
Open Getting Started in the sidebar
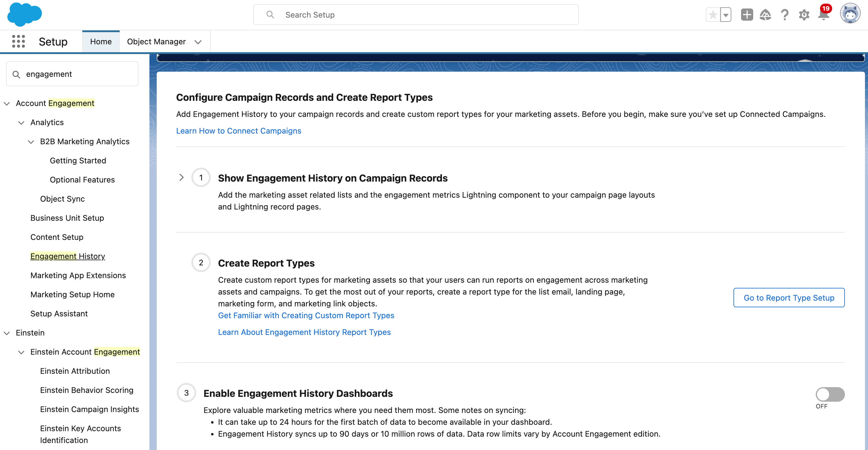coord(78,161)
